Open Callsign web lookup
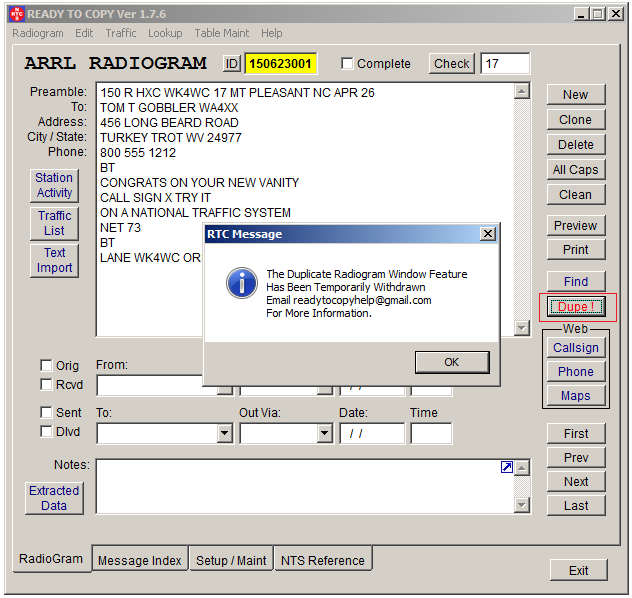This screenshot has width=632, height=598. pos(576,348)
